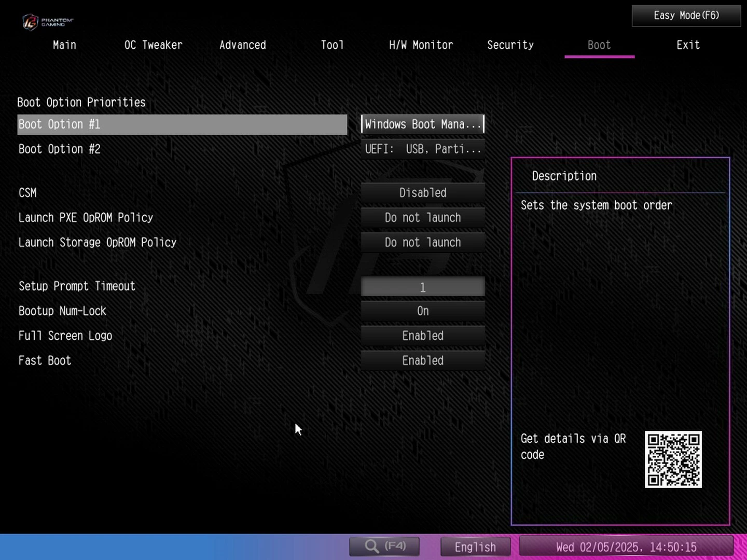
Task: Open the Main tab
Action: tap(64, 45)
